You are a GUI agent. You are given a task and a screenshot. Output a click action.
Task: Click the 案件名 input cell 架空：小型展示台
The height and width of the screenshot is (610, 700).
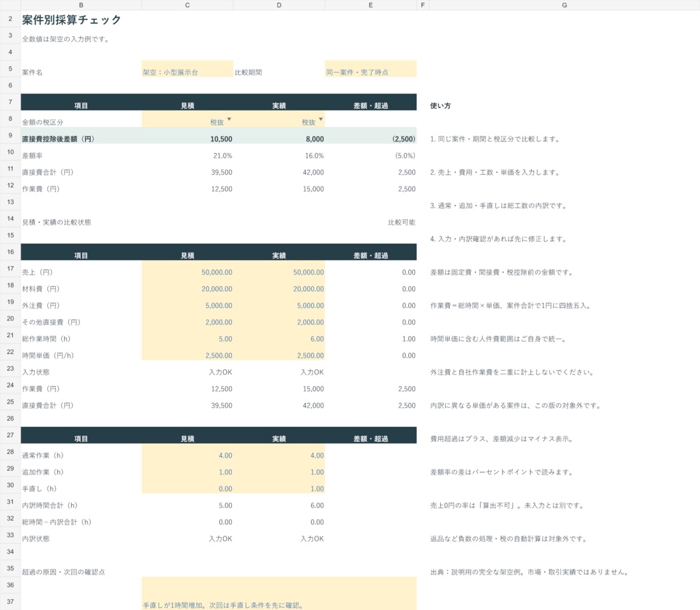pyautogui.click(x=187, y=69)
